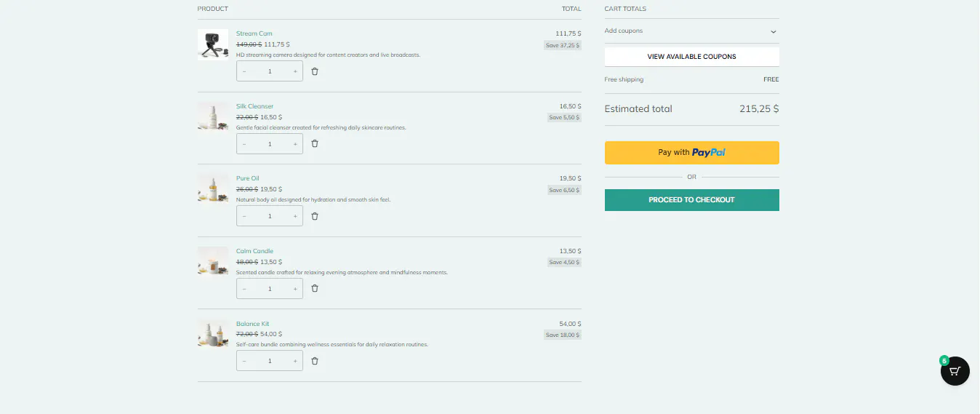Open the floating cart icon
The height and width of the screenshot is (414, 980).
[x=955, y=371]
